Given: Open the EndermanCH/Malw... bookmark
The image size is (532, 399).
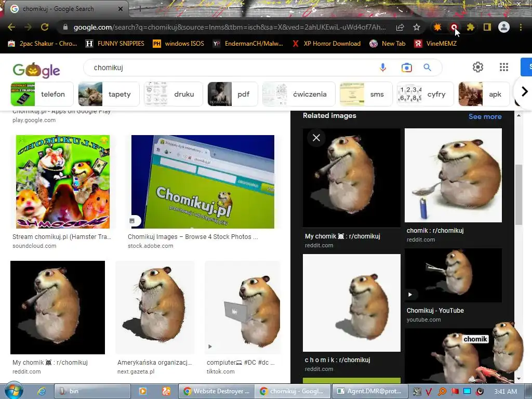Looking at the screenshot, I should (x=248, y=44).
